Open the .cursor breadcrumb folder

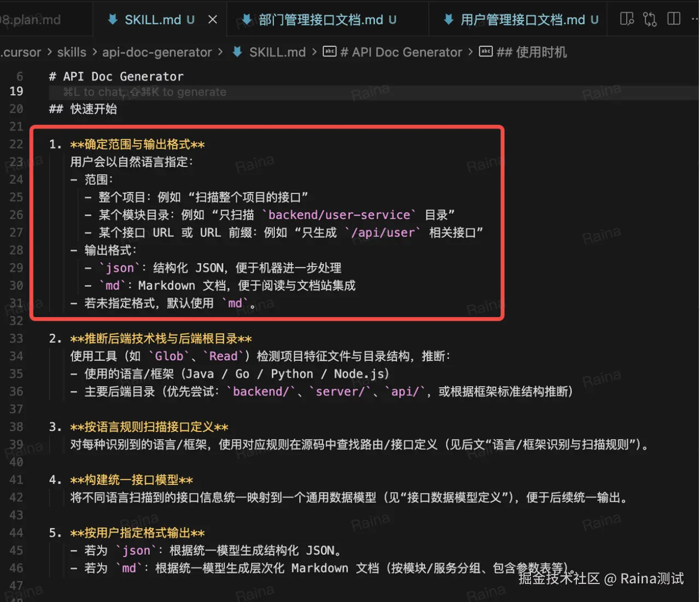tap(21, 52)
